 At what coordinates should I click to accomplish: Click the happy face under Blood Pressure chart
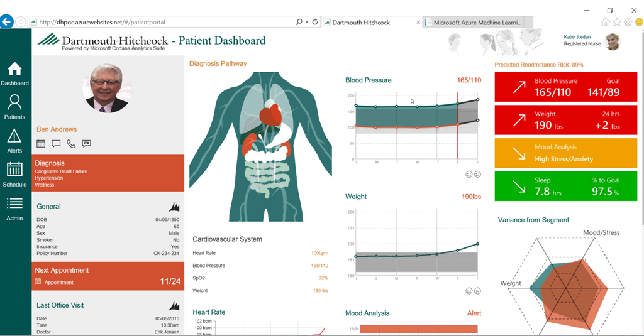[x=469, y=175]
